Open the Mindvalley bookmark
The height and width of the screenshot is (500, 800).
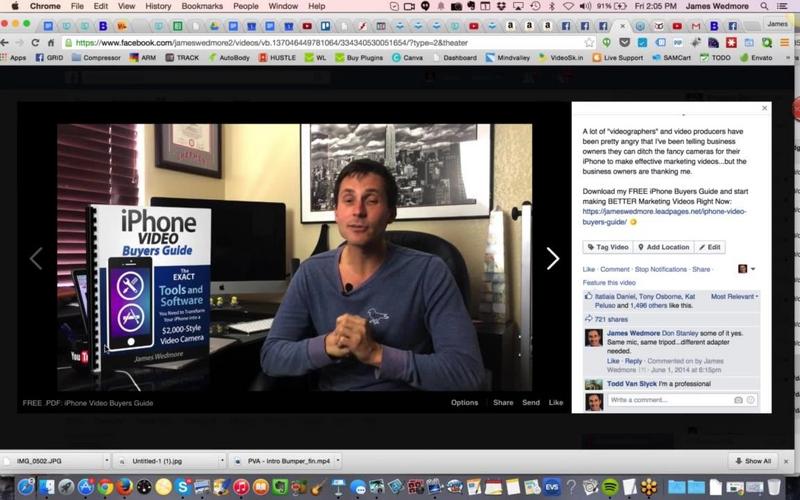(508, 58)
